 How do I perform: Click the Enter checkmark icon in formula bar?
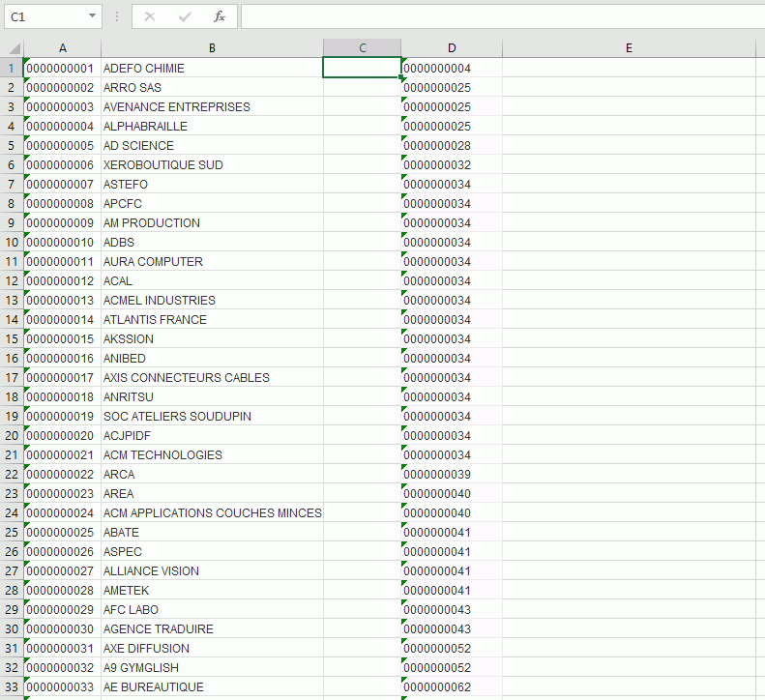[185, 16]
